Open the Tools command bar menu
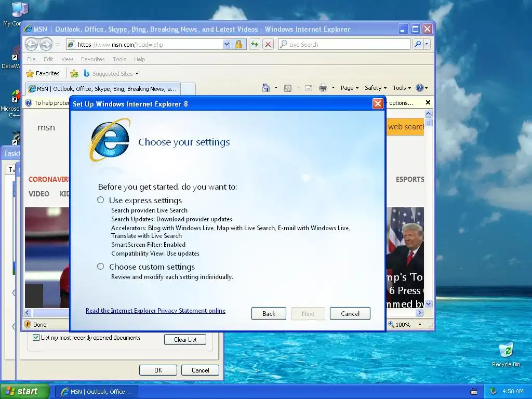 [x=402, y=88]
